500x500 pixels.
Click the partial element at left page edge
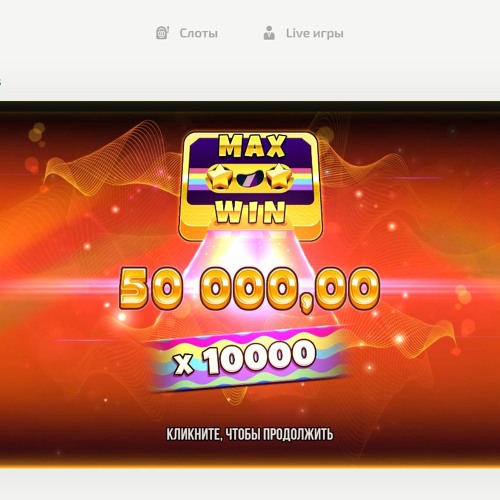[1, 81]
